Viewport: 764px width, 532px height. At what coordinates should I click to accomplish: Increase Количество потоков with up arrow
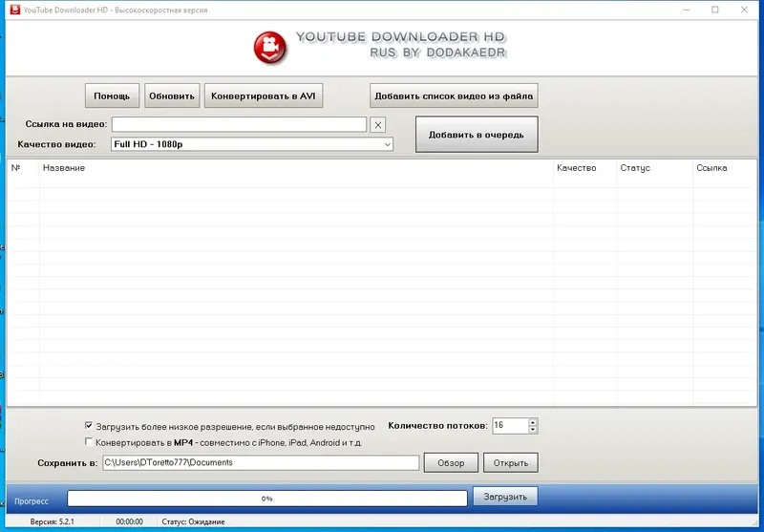(x=533, y=422)
